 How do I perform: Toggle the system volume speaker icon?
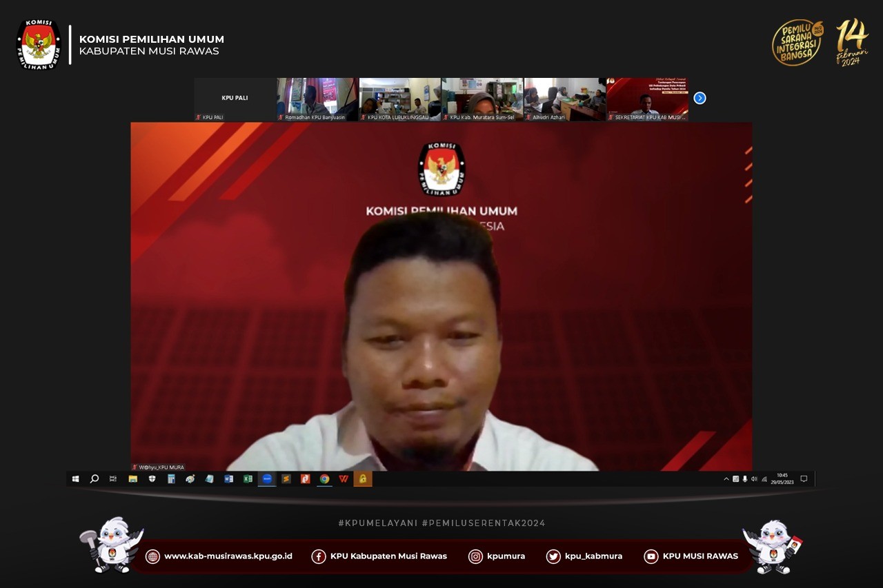point(754,479)
